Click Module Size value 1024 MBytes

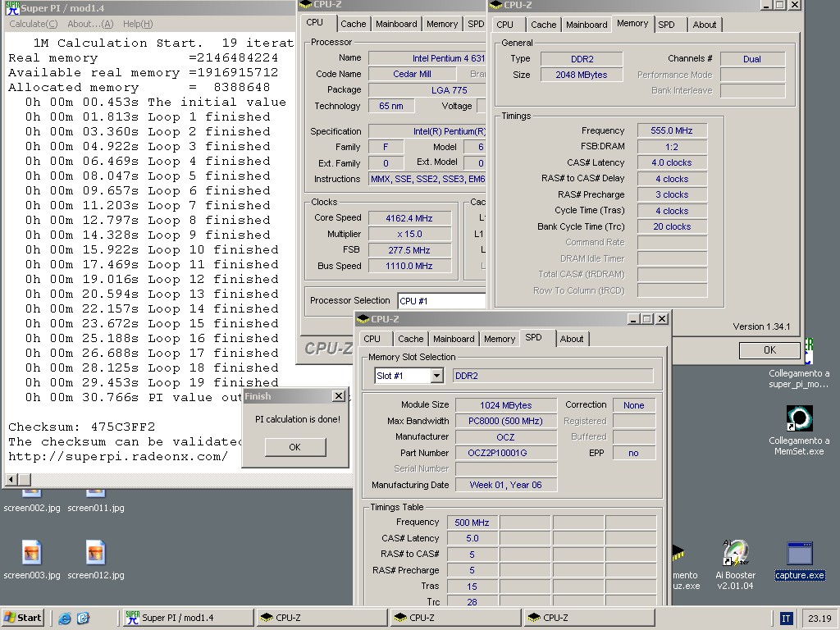pos(505,405)
